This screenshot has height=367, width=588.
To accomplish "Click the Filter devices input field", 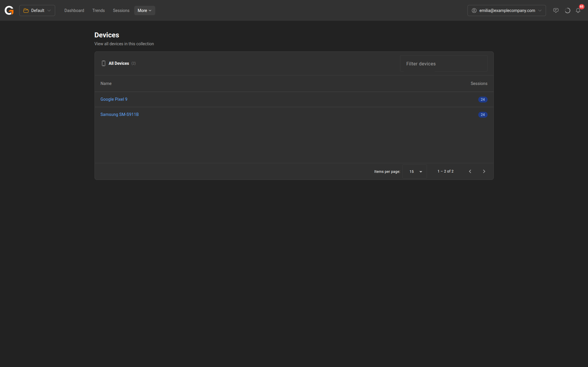I will (x=444, y=64).
